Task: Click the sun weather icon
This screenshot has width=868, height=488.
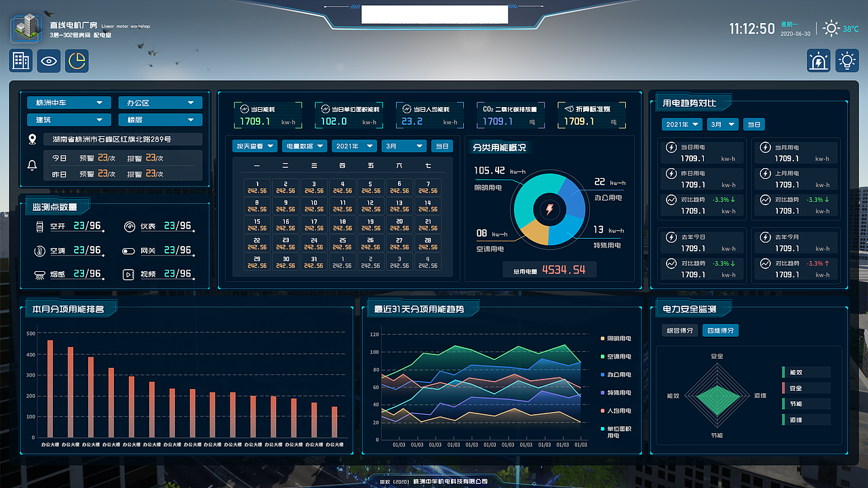Action: coord(831,28)
